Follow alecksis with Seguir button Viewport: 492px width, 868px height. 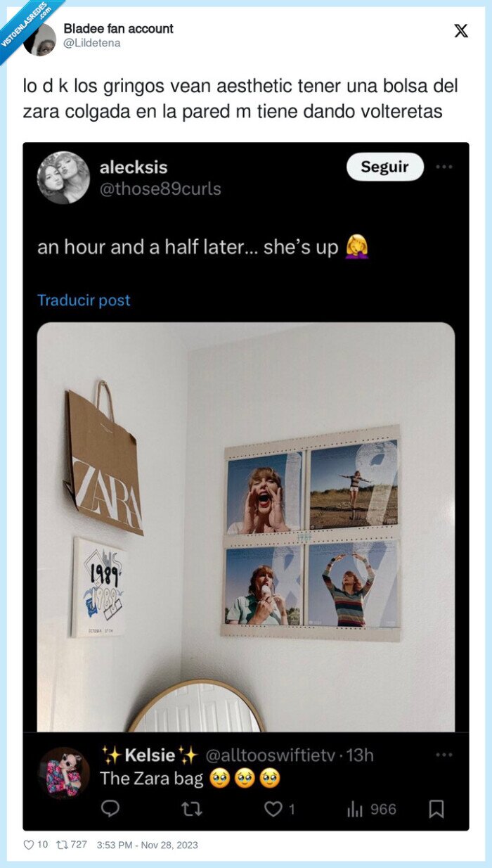[x=385, y=167]
